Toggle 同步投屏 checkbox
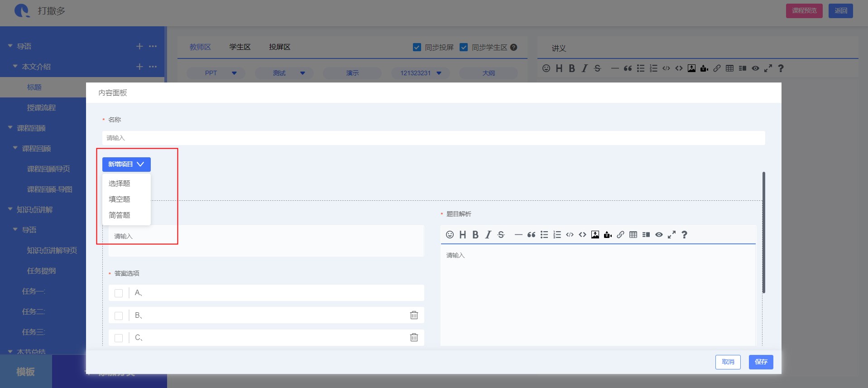868x388 pixels. (417, 47)
